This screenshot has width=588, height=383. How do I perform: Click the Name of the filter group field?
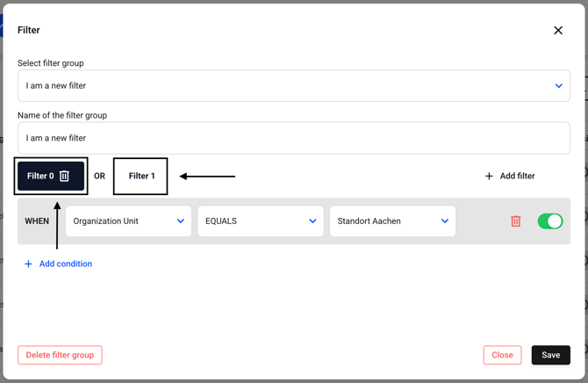coord(294,138)
